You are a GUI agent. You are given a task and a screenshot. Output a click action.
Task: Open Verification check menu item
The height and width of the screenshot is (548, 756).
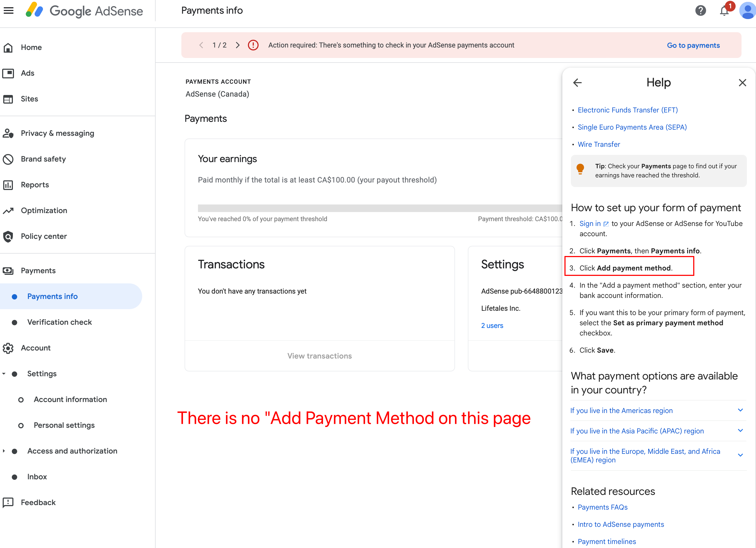[x=59, y=322]
